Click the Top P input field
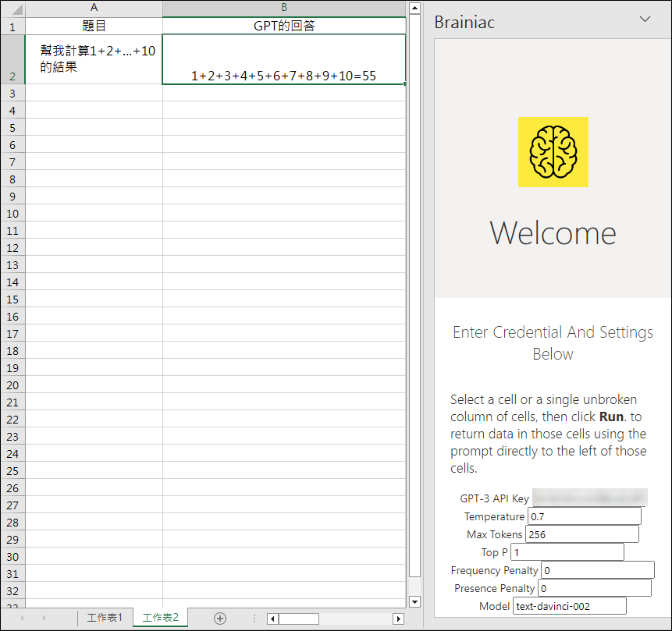The image size is (672, 631). tap(567, 552)
